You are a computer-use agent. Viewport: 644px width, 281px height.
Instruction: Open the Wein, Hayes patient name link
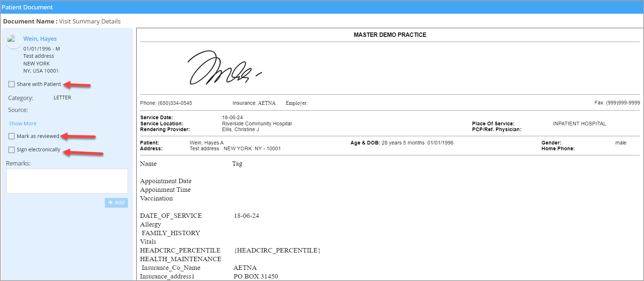(40, 39)
